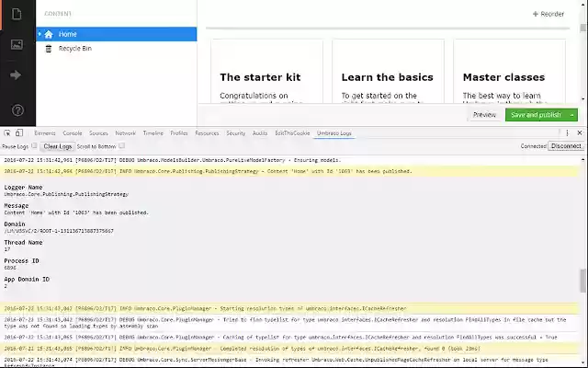
Task: Click the log panel vertical scrollbar thumb
Action: coord(582,280)
